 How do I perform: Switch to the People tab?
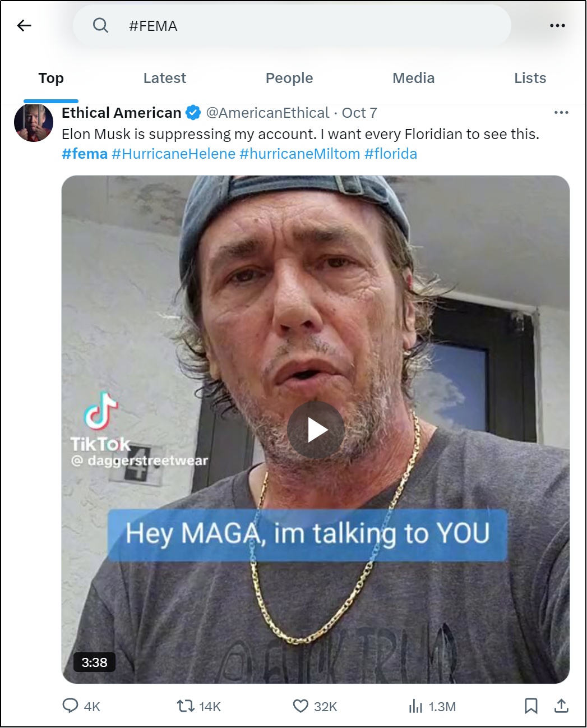(289, 78)
